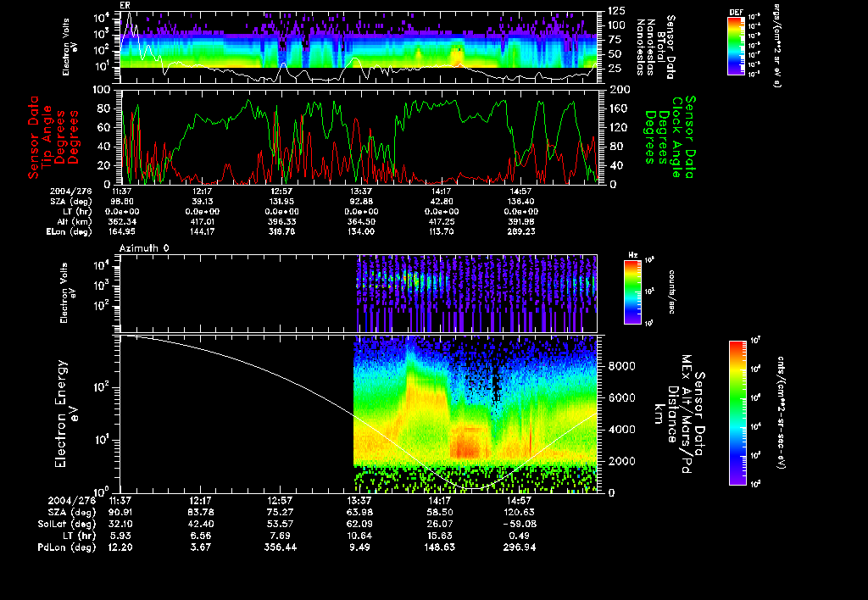The width and height of the screenshot is (868, 600).
Task: Select SZA value 75.27
Action: tap(280, 512)
